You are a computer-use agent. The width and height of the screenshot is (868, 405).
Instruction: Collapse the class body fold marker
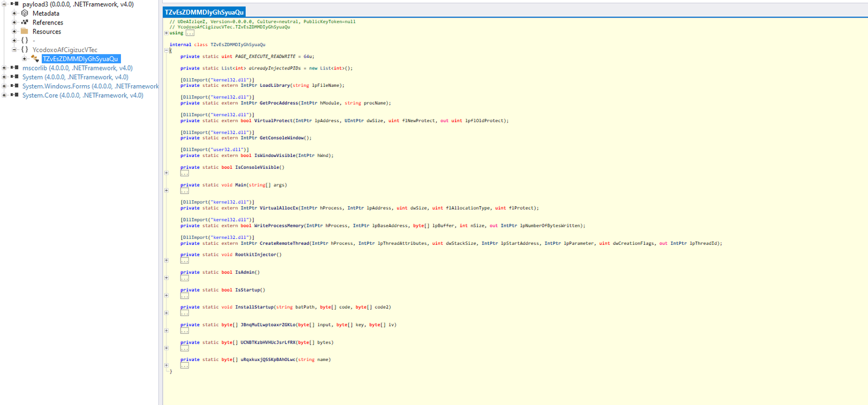click(x=167, y=50)
